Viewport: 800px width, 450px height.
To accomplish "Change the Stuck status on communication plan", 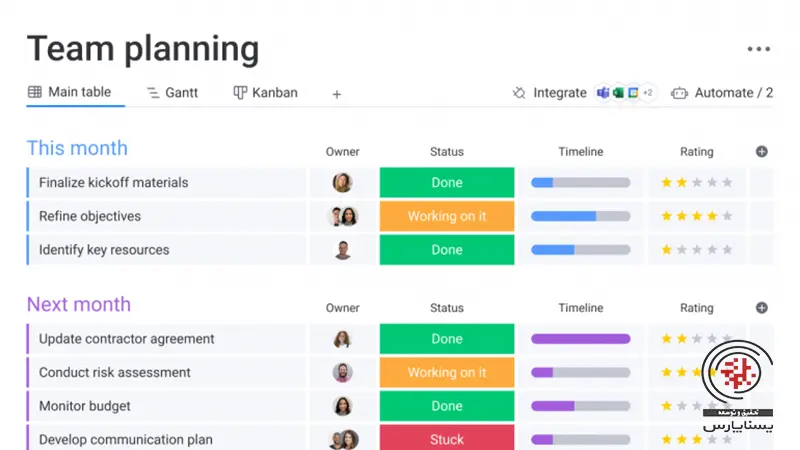I will [x=447, y=439].
